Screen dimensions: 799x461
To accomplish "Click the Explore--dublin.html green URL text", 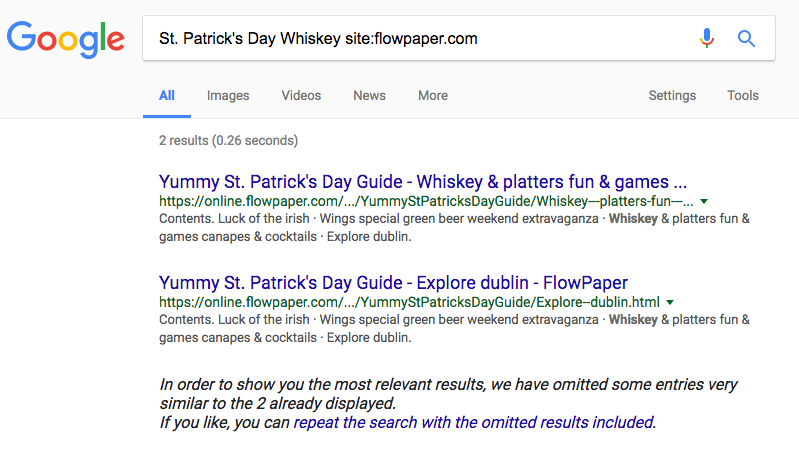I will tap(409, 302).
